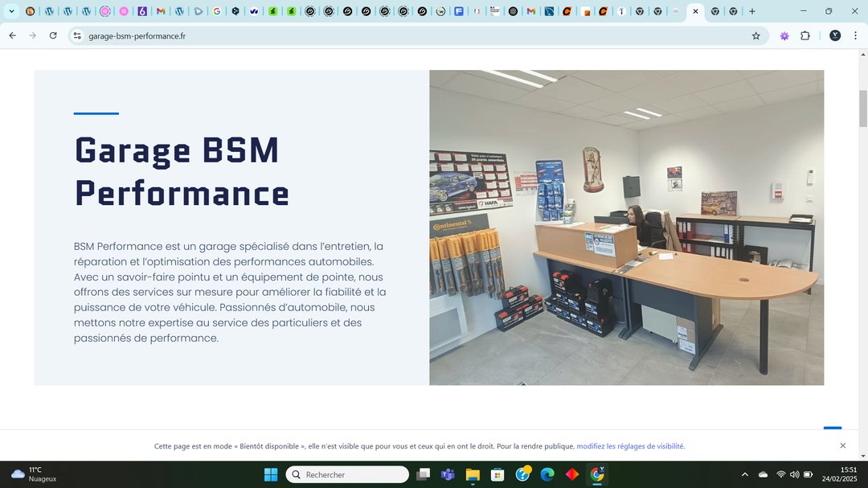Open the Chrome Extensions puzzle icon
Viewport: 868px width, 488px height.
point(805,35)
